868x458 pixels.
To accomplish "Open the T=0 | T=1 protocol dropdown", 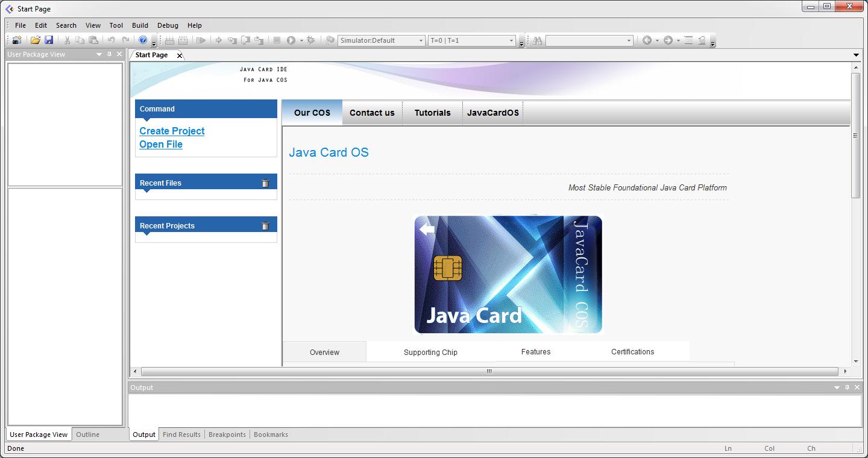I will (x=512, y=41).
